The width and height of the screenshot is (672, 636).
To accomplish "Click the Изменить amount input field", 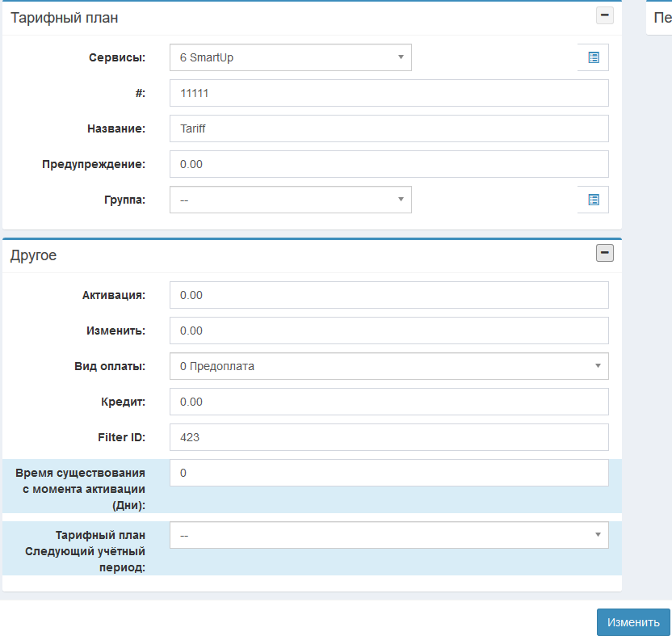I will 388,331.
